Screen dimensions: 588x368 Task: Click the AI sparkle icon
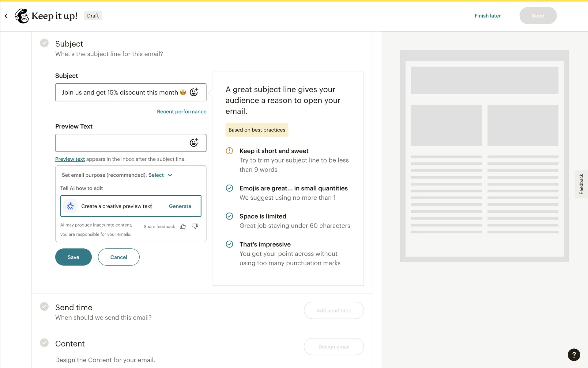(x=70, y=206)
